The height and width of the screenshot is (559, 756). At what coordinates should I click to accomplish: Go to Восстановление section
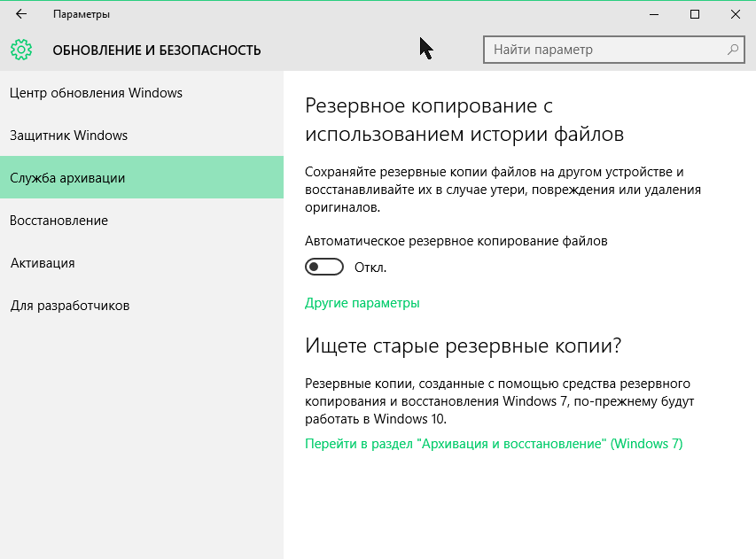(58, 221)
